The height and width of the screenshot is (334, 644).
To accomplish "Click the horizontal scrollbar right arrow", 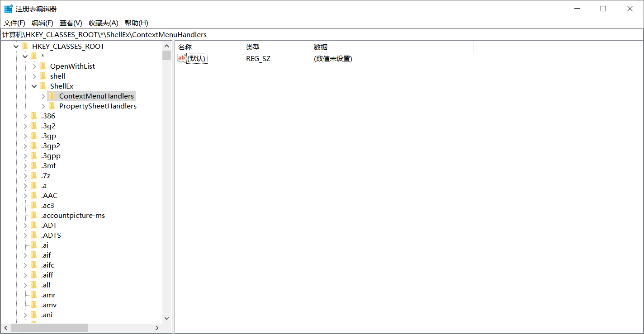I will (x=157, y=328).
